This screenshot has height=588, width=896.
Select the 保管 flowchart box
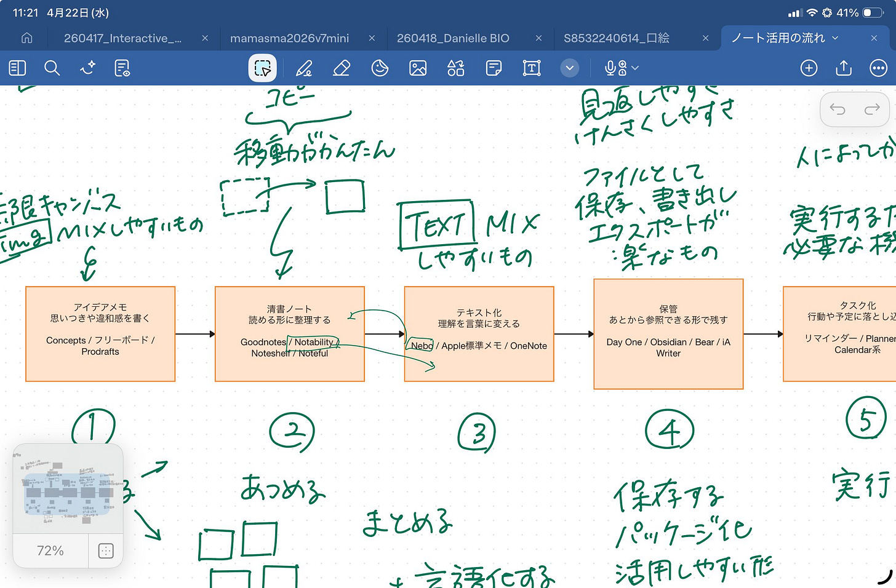[x=668, y=334]
